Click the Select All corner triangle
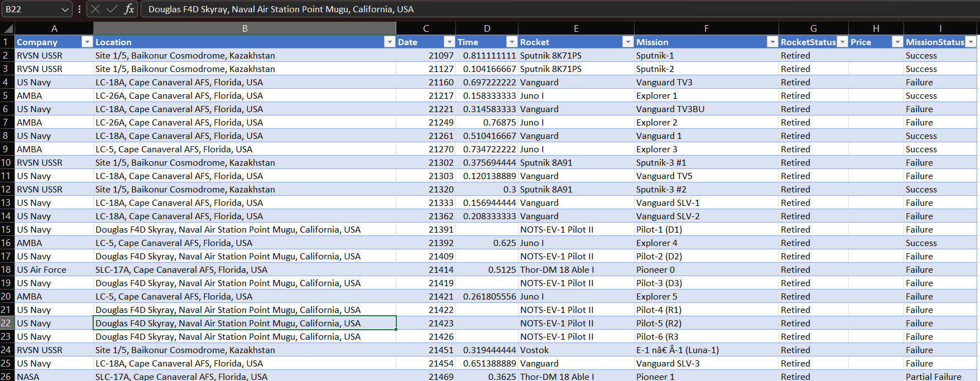This screenshot has width=980, height=381. (x=8, y=28)
